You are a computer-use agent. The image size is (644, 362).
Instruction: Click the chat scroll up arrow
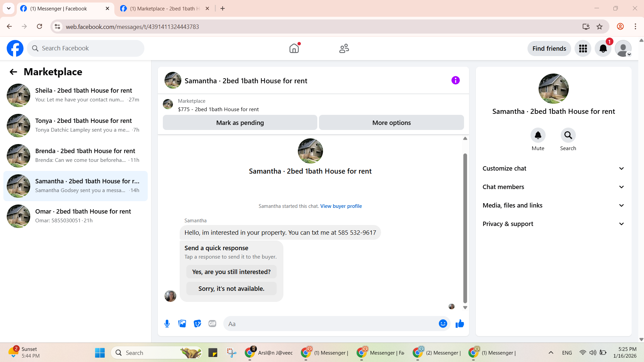pos(465,138)
